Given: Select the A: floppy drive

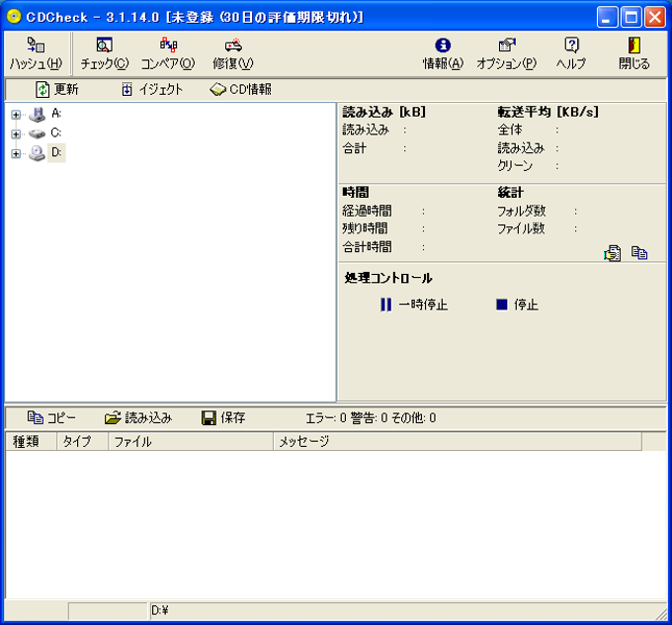Looking at the screenshot, I should click(x=56, y=114).
